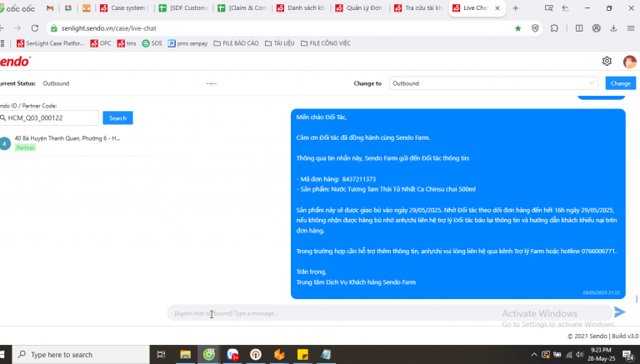Open the network icon in system tray
640x364 pixels.
pyautogui.click(x=569, y=355)
